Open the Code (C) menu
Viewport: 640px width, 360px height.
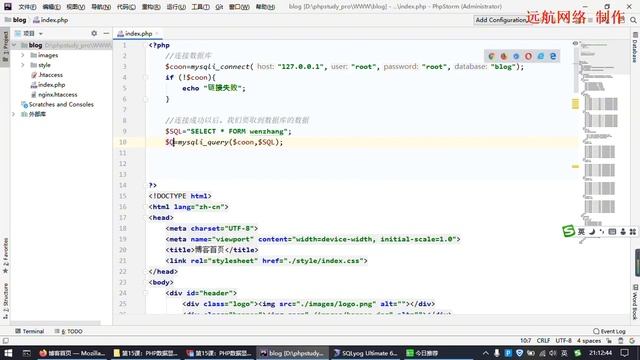click(126, 7)
